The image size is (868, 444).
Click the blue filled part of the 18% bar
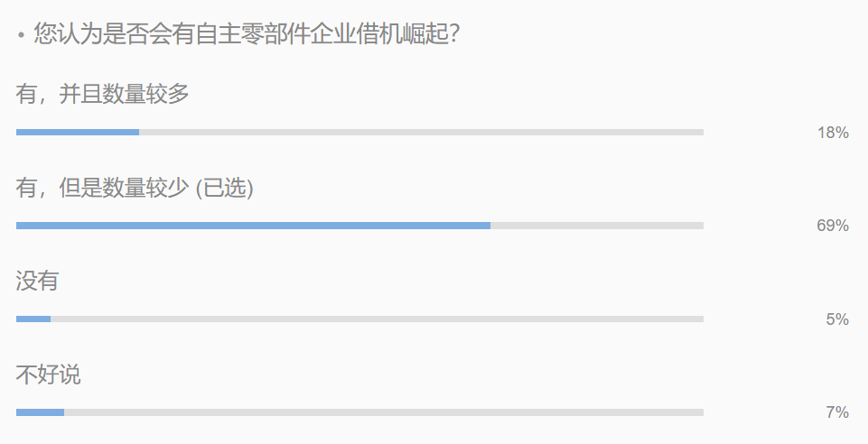tap(78, 132)
